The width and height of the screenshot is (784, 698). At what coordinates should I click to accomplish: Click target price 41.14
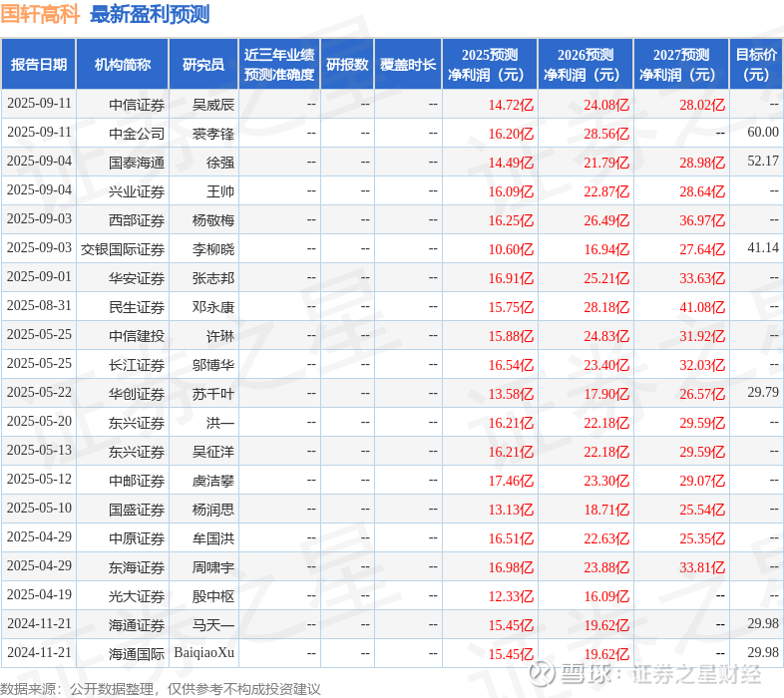tap(763, 247)
